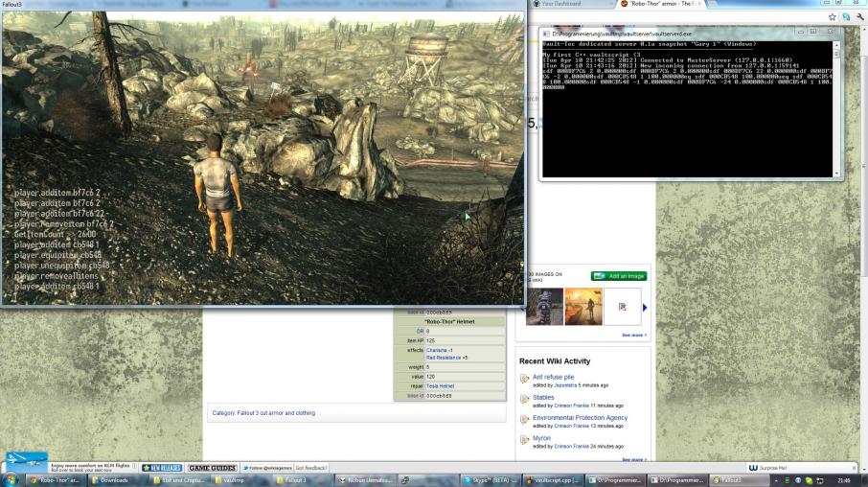Open the Category: Fallout 3 cut armor link
The image size is (868, 487).
click(264, 412)
